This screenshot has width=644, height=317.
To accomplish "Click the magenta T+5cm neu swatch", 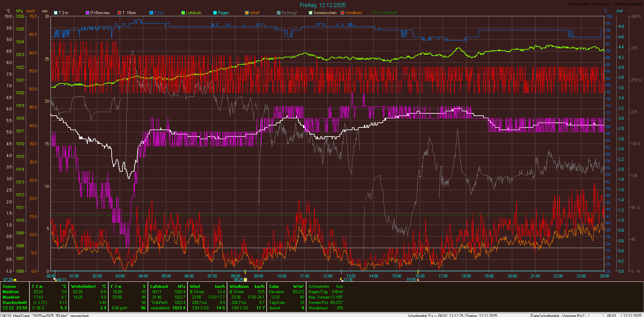I will click(x=88, y=13).
